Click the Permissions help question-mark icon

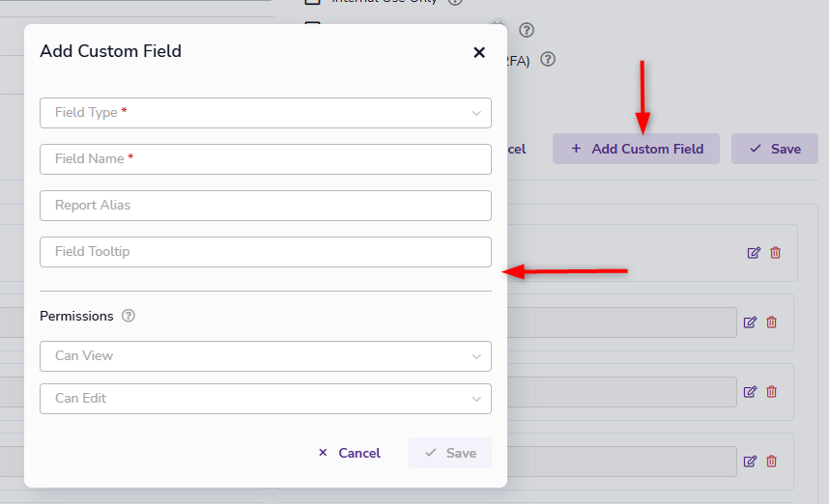point(129,316)
